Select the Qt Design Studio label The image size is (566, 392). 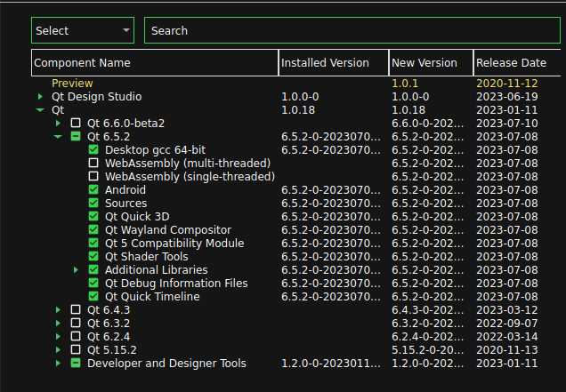coord(96,97)
